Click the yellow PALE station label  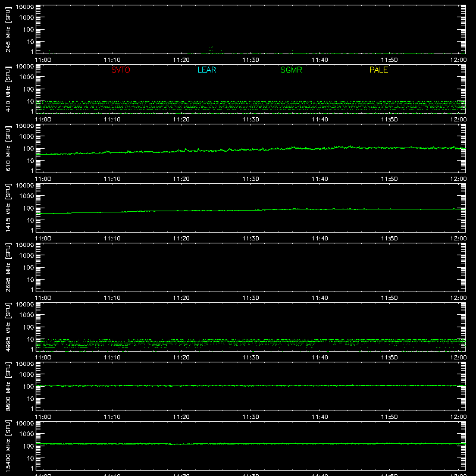pos(378,70)
